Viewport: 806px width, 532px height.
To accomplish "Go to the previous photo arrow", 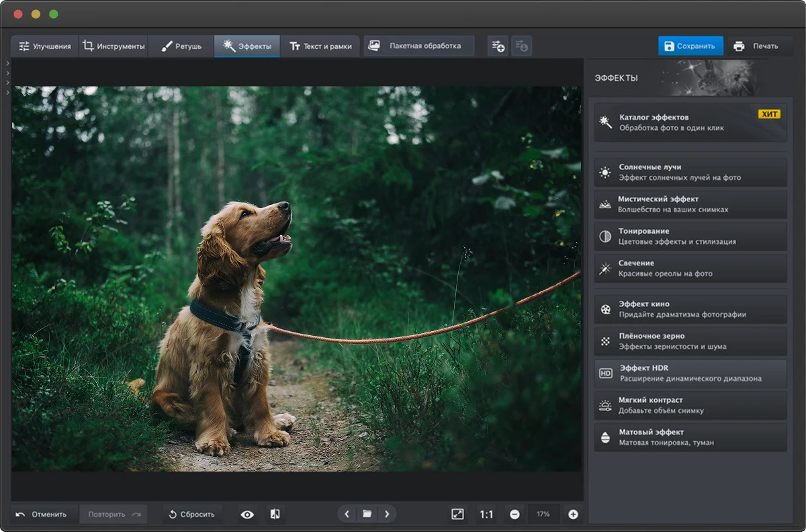I will pyautogui.click(x=347, y=515).
